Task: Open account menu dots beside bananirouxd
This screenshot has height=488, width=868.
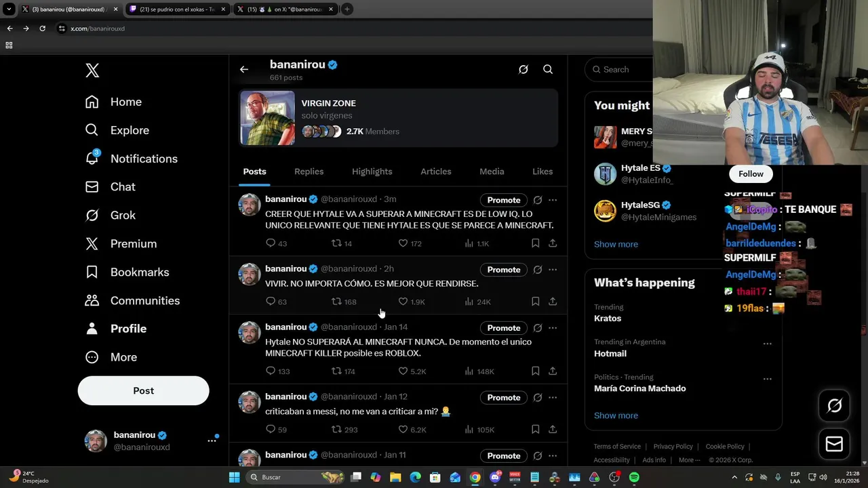Action: click(212, 441)
